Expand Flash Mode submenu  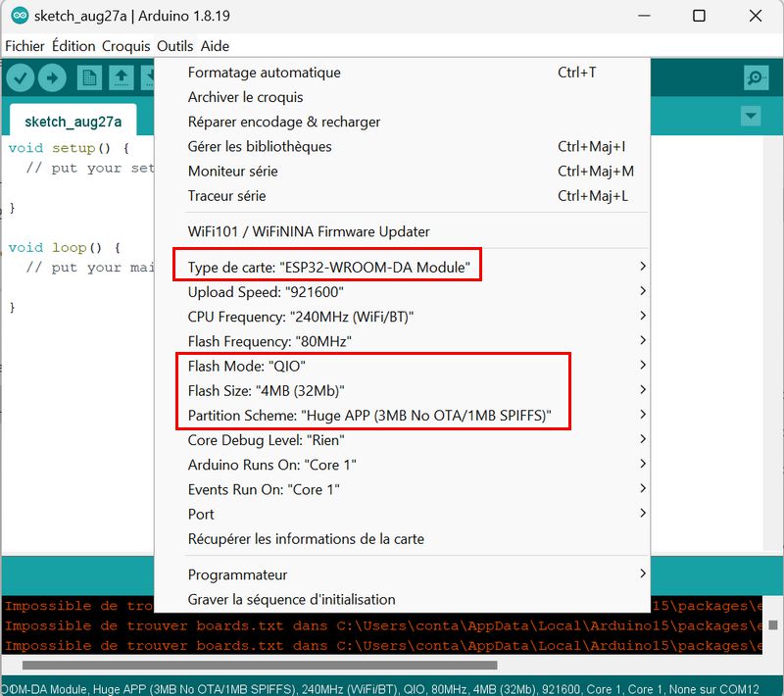[x=402, y=366]
